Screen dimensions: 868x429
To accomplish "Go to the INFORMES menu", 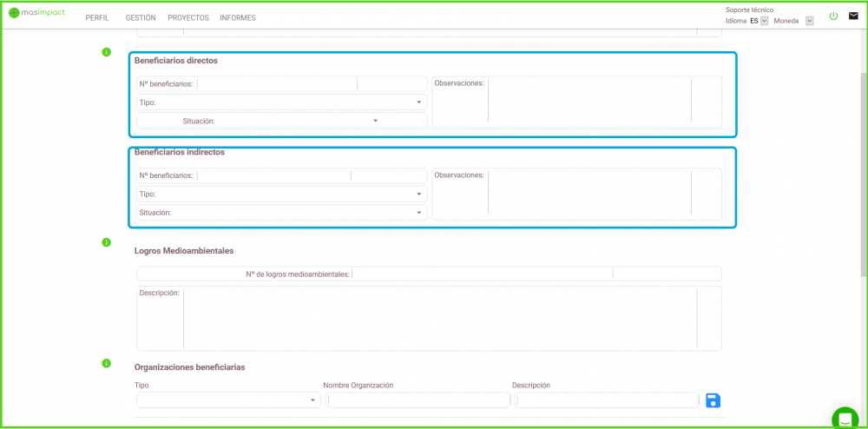I will (x=237, y=17).
